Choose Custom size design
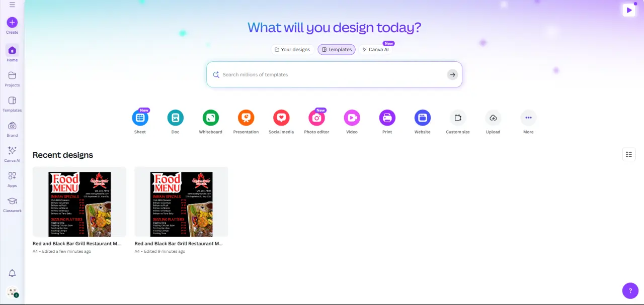644x305 pixels. (x=458, y=122)
